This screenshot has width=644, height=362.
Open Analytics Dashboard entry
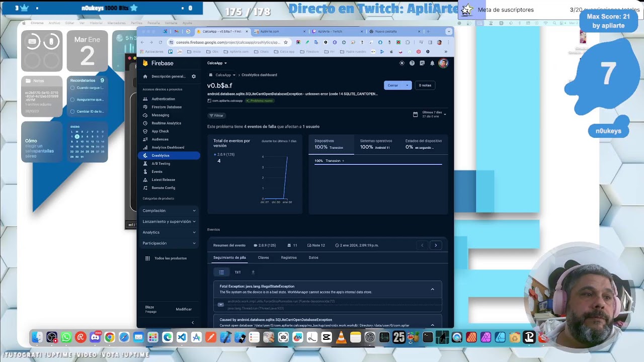(x=168, y=147)
